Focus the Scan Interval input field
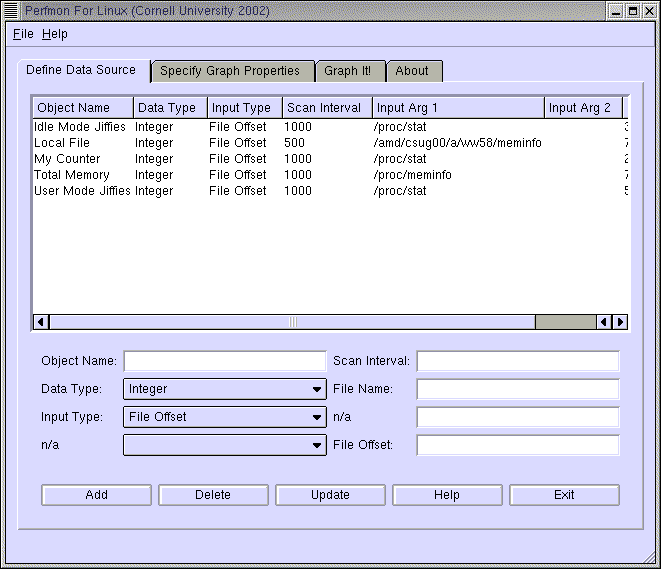This screenshot has width=661, height=569. click(x=518, y=361)
